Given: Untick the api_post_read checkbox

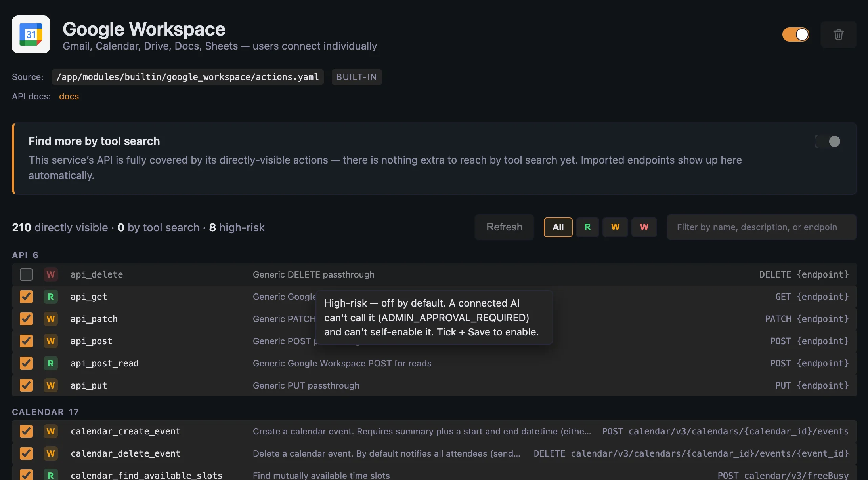Looking at the screenshot, I should point(26,363).
